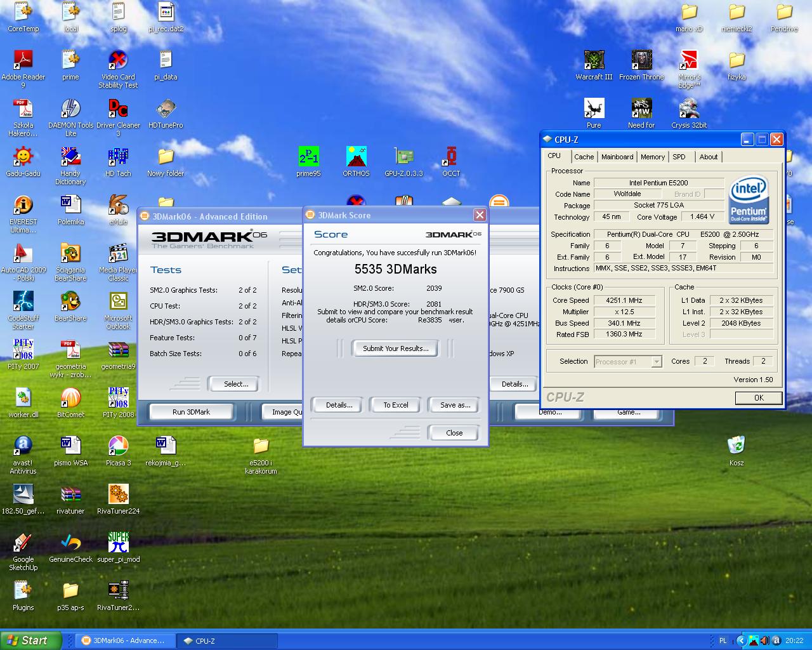Image resolution: width=812 pixels, height=650 pixels.
Task: Switch to CPU-Z Cache tab
Action: point(584,157)
